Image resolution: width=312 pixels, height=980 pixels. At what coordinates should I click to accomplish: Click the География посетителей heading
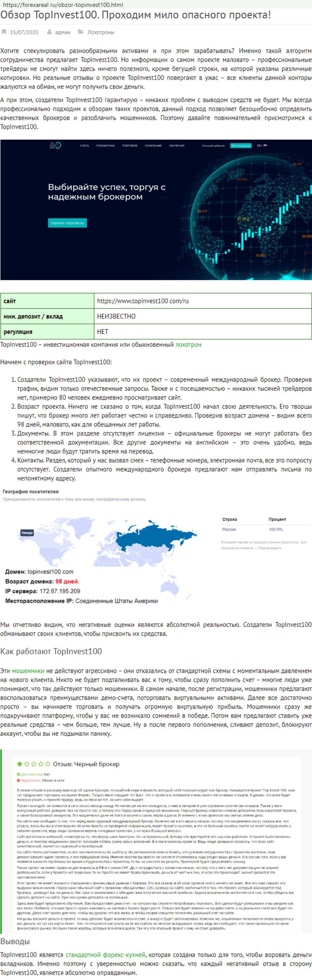[31, 492]
